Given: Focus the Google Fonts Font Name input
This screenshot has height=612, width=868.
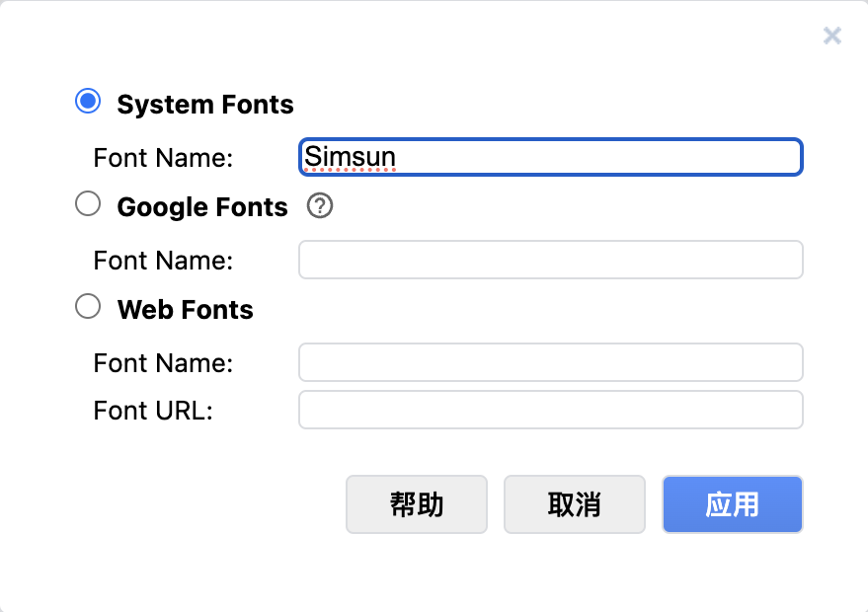Looking at the screenshot, I should (x=550, y=260).
